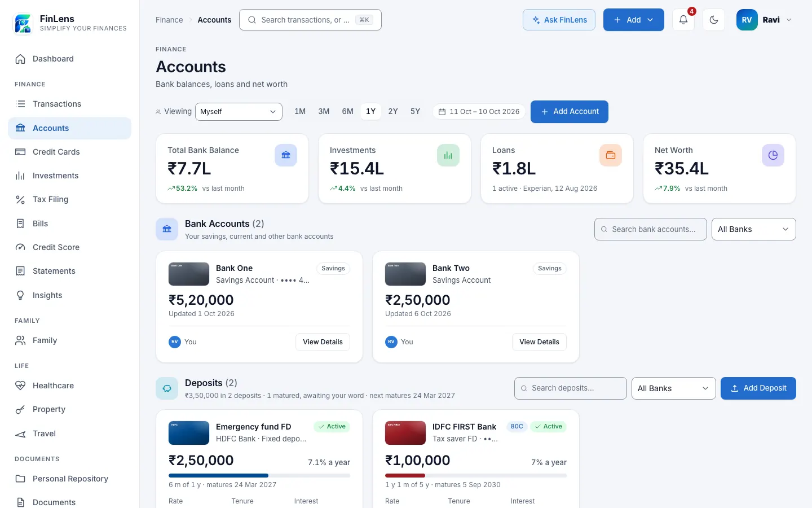View Details for Bank One
812x508 pixels.
tap(323, 342)
